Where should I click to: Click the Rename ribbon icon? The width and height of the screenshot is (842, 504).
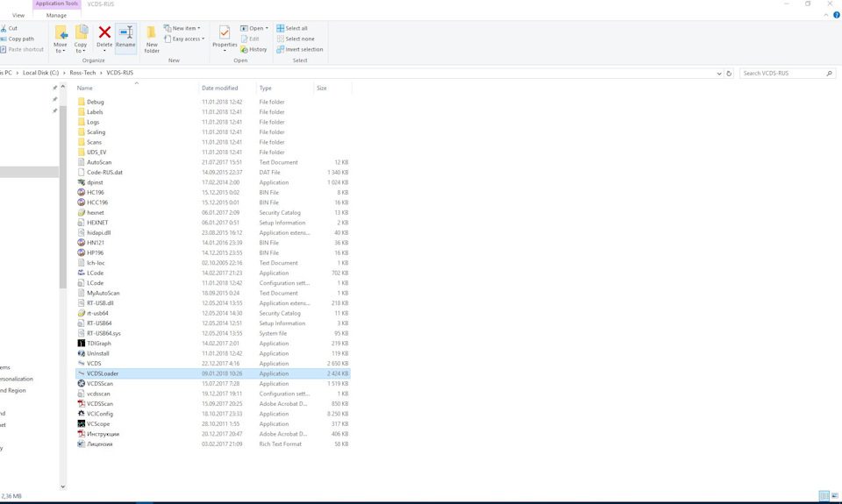click(125, 32)
